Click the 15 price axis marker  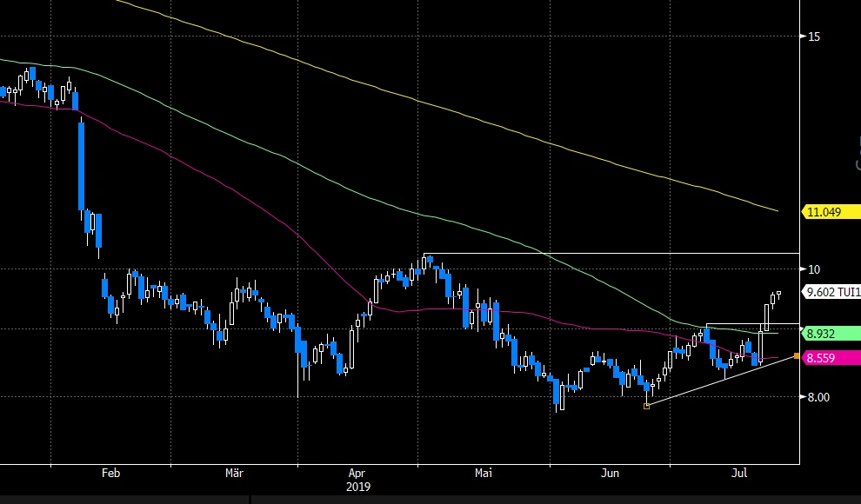tap(814, 36)
